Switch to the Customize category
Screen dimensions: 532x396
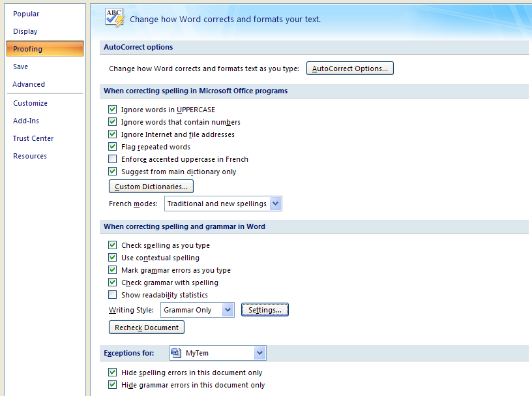pyautogui.click(x=30, y=103)
